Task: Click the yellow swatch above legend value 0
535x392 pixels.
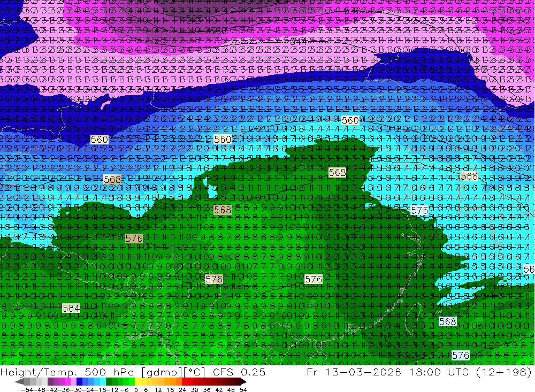Action: tap(138, 381)
